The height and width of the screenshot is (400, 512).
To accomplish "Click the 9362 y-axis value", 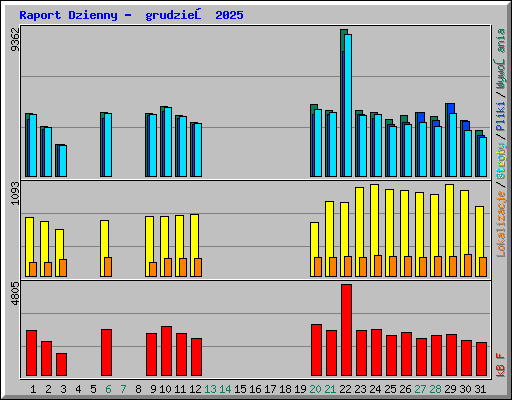I will (15, 39).
